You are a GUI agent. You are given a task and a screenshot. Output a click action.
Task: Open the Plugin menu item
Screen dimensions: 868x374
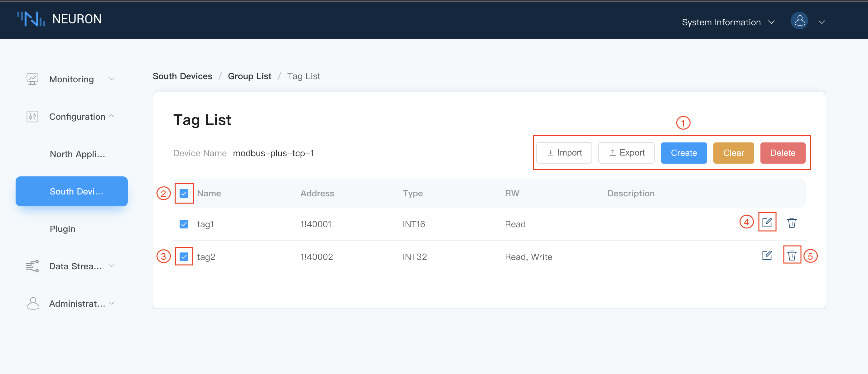[x=62, y=229]
